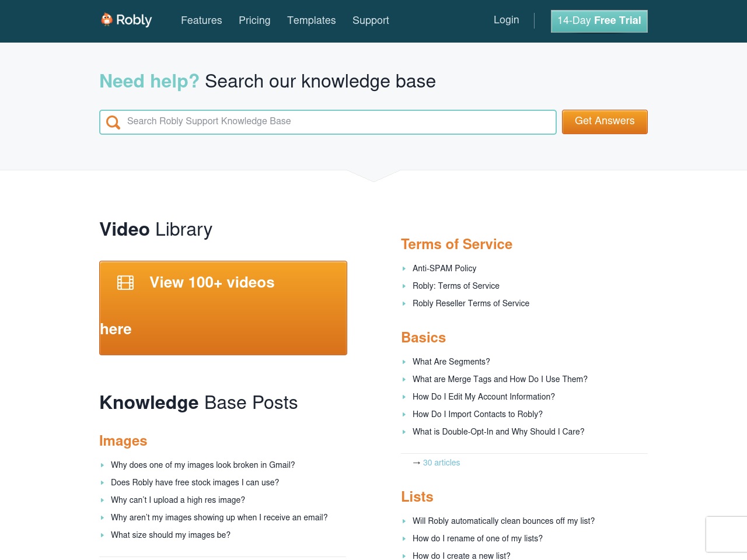Open Why can't I upload a high res image?
This screenshot has height=560, width=747.
tap(178, 500)
